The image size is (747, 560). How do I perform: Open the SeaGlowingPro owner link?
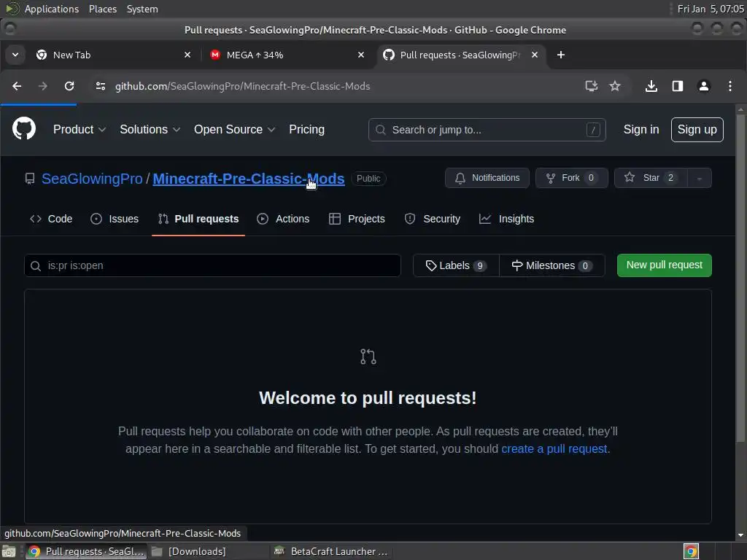click(92, 179)
